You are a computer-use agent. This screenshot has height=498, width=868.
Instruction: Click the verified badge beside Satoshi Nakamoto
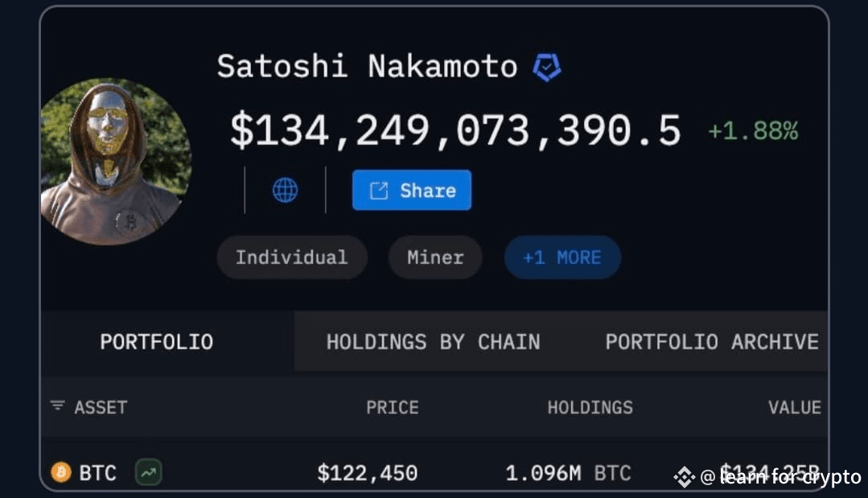click(547, 68)
